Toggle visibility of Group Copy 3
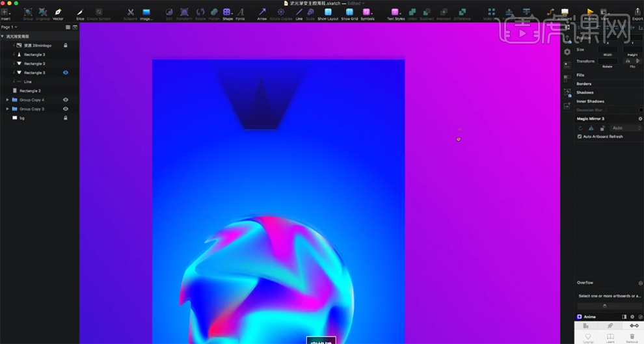Viewport: 644px width, 344px height. [65, 109]
